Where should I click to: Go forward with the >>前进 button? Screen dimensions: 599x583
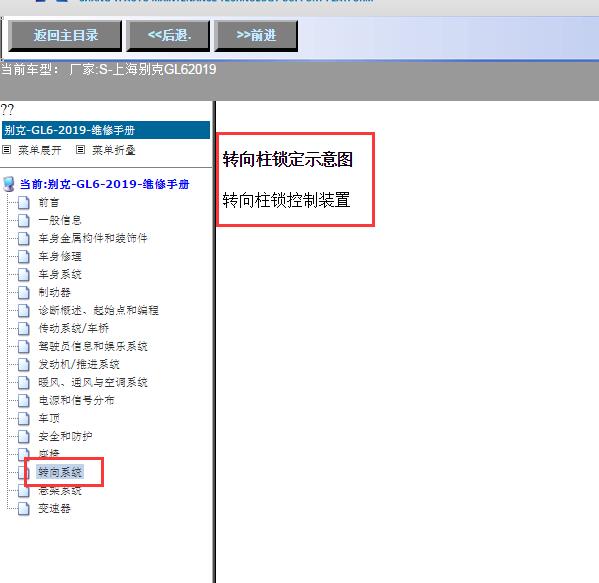256,36
